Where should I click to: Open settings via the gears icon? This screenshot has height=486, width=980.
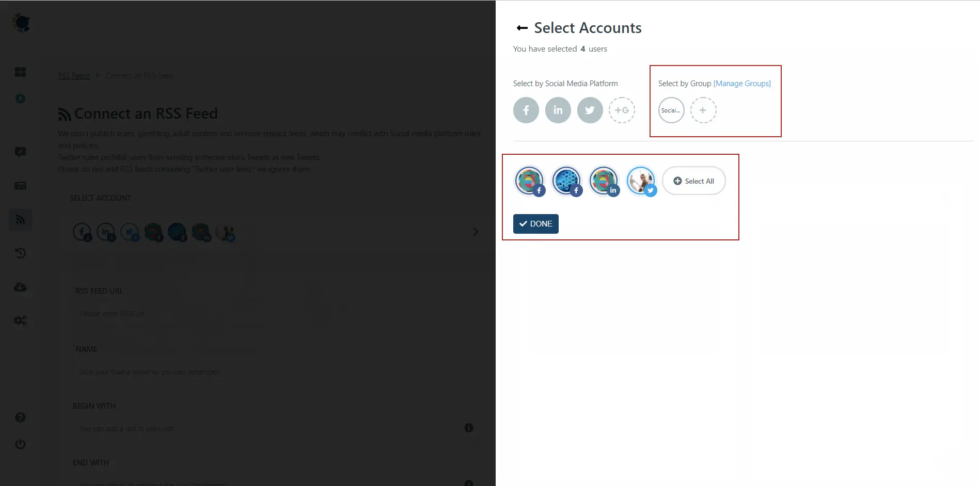(x=20, y=320)
